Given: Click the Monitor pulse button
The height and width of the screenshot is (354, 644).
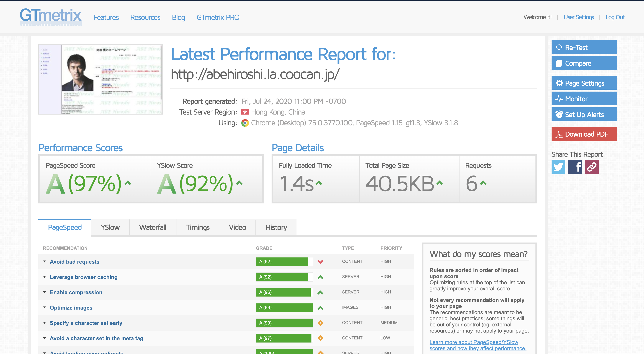Looking at the screenshot, I should click(584, 99).
